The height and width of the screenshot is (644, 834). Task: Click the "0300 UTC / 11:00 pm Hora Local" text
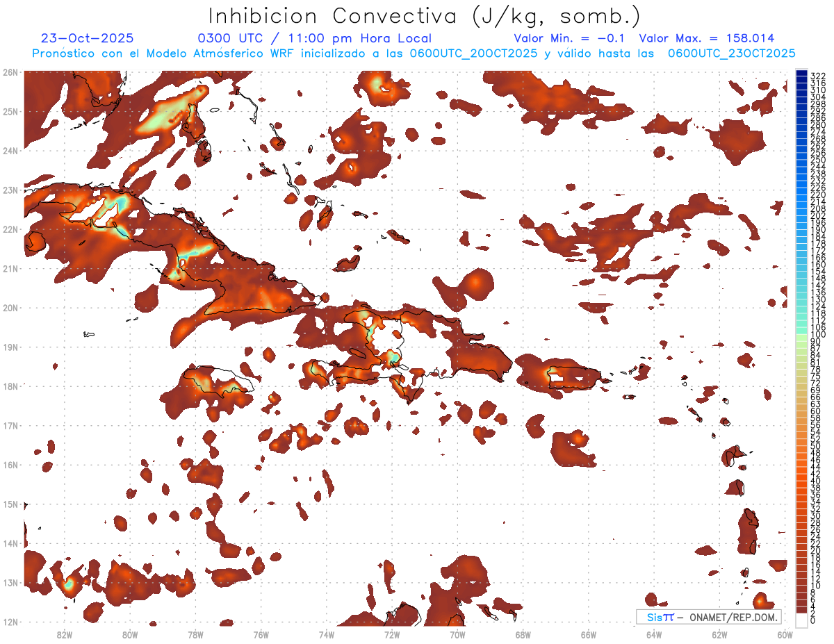[314, 39]
